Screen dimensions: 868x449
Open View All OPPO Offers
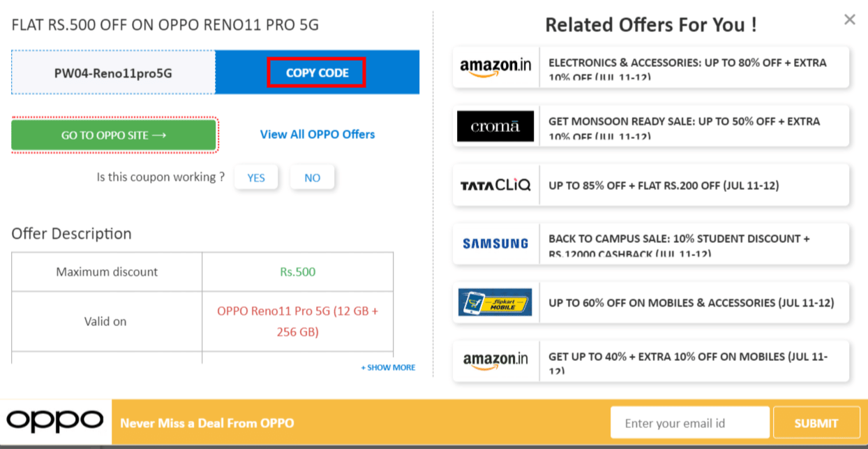pyautogui.click(x=317, y=135)
